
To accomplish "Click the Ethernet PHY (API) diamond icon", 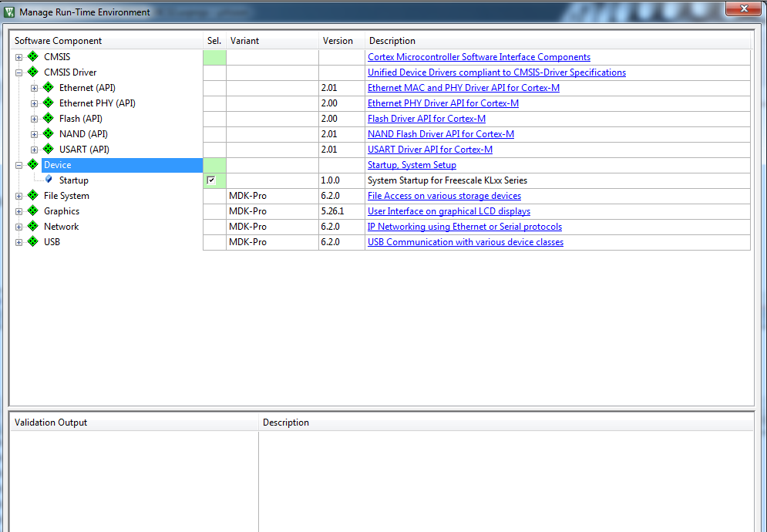I will click(x=48, y=103).
